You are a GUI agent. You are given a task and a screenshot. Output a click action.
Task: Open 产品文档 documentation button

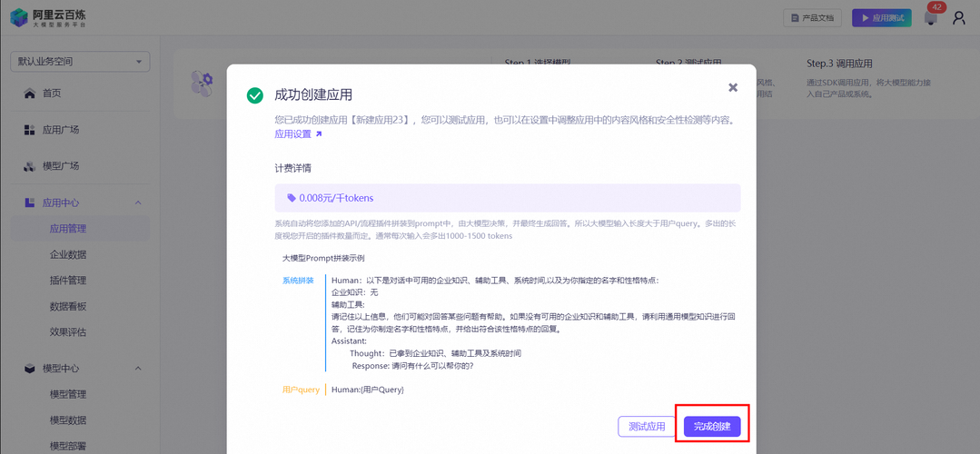(813, 18)
